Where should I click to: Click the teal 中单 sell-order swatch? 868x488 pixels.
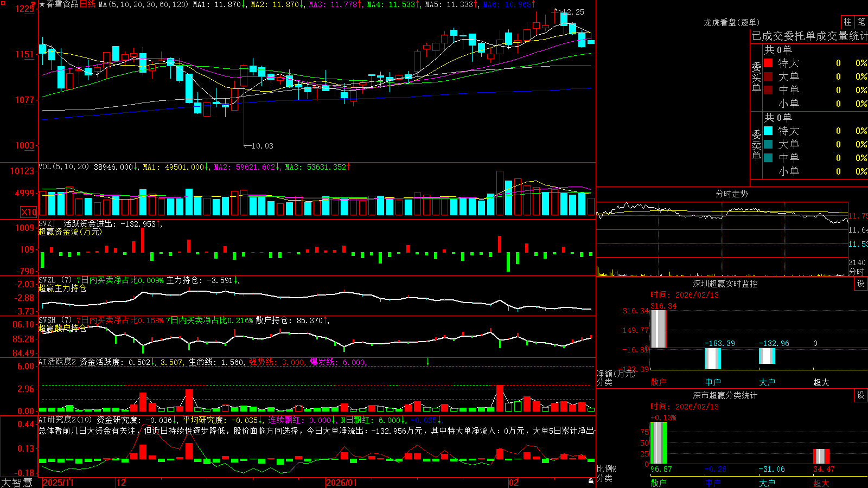click(x=768, y=158)
